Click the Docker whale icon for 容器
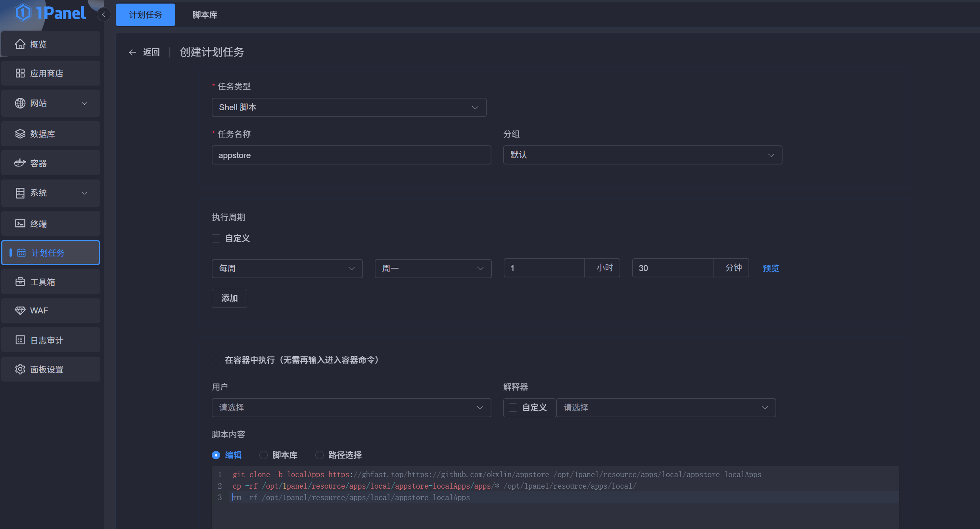This screenshot has height=529, width=980. (x=20, y=163)
